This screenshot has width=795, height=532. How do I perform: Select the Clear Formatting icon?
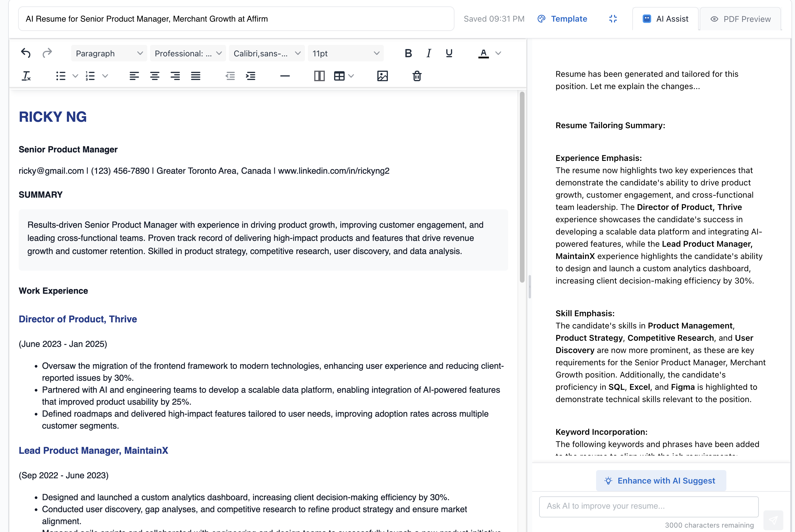26,76
